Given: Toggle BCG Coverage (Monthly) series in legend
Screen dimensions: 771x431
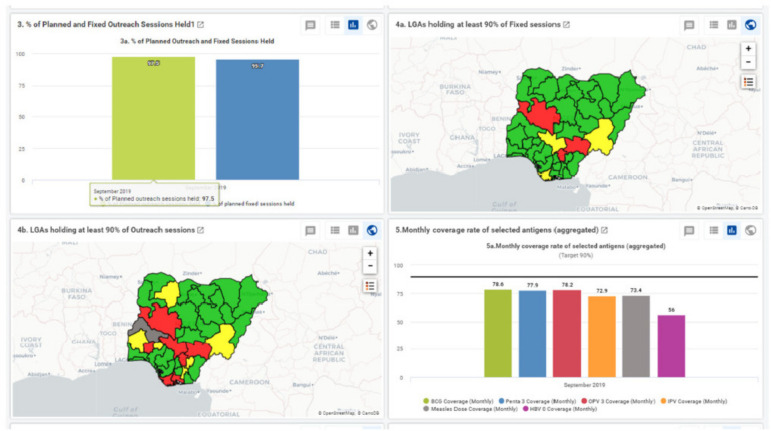Looking at the screenshot, I should coord(427,400).
